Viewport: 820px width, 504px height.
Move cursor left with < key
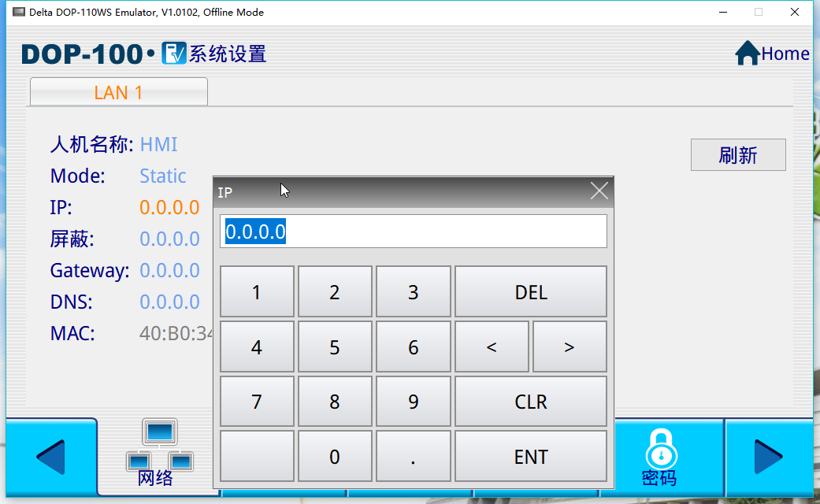tap(492, 346)
